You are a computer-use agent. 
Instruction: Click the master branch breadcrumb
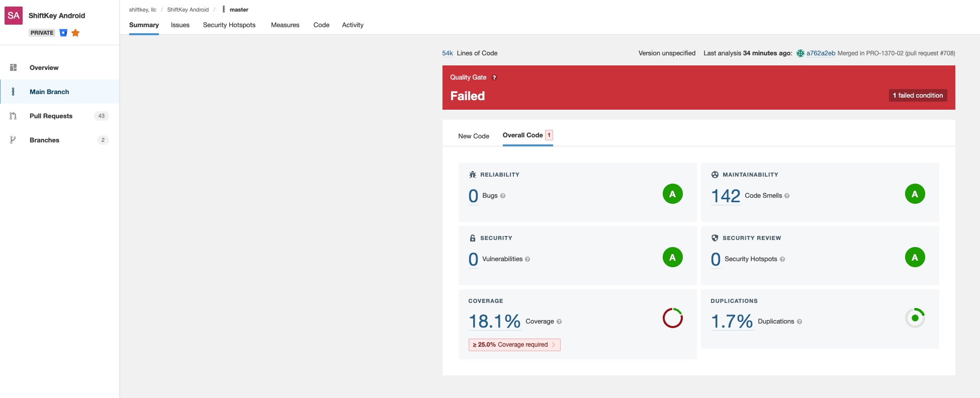click(x=239, y=10)
